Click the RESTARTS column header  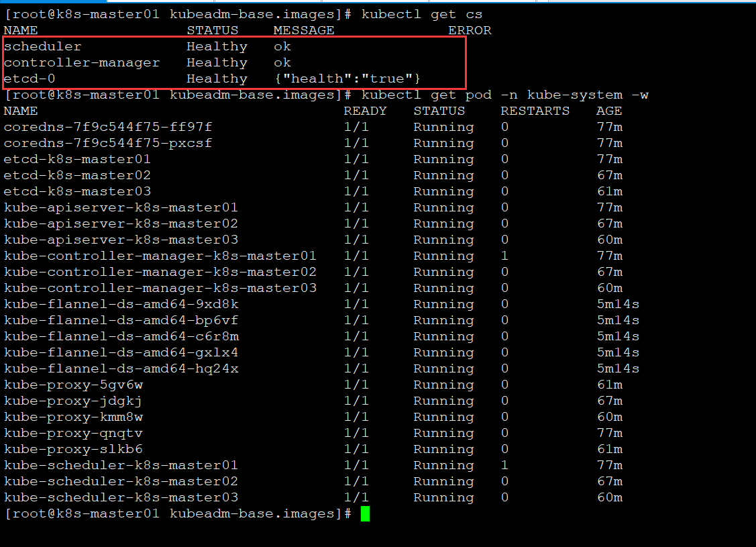click(x=535, y=111)
